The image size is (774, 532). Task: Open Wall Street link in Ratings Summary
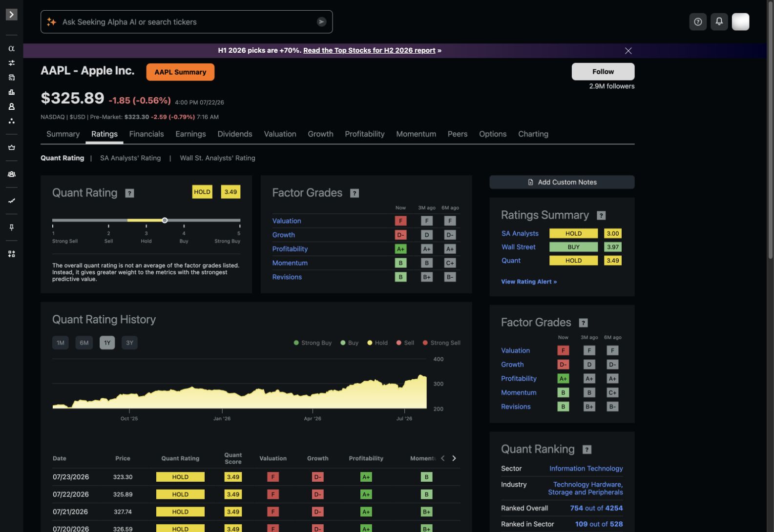pyautogui.click(x=519, y=247)
